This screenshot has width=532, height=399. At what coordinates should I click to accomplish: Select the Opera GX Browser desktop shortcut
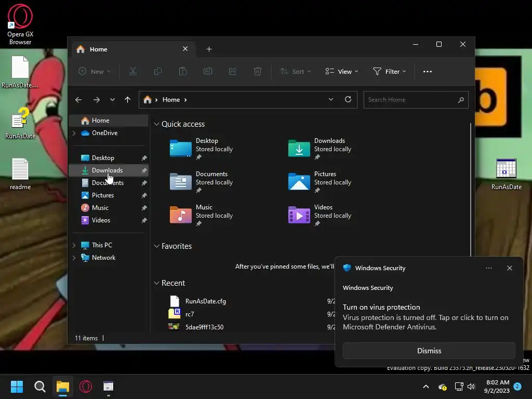[x=20, y=25]
